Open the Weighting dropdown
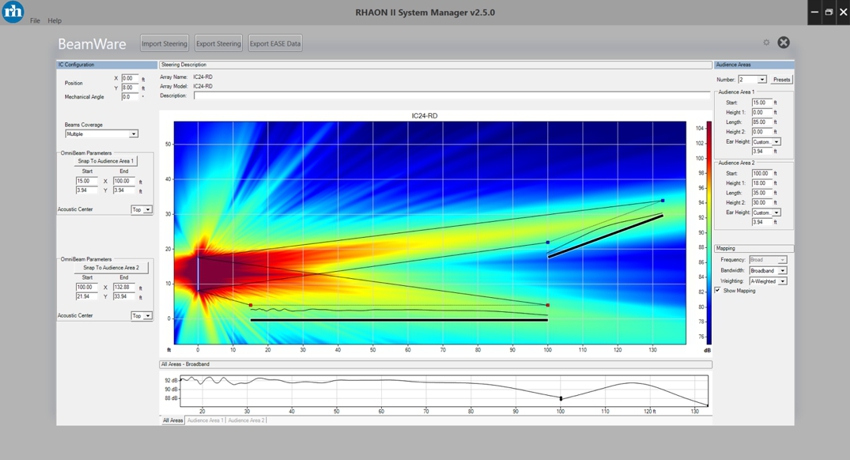This screenshot has width=850, height=460. coord(768,281)
